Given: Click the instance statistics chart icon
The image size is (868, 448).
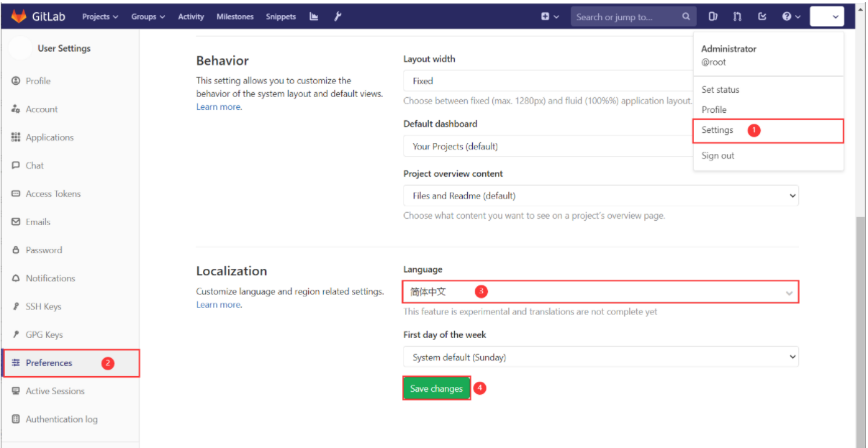Looking at the screenshot, I should click(314, 17).
